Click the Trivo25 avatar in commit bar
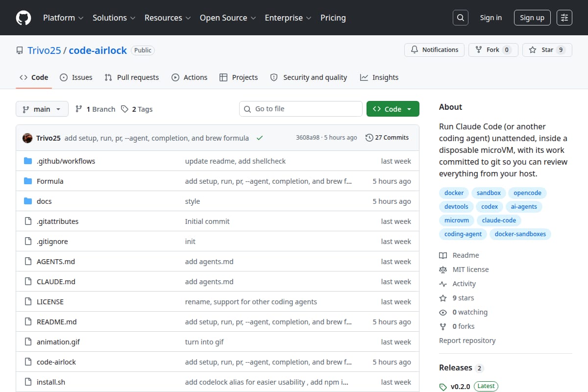This screenshot has width=588, height=392. [27, 138]
